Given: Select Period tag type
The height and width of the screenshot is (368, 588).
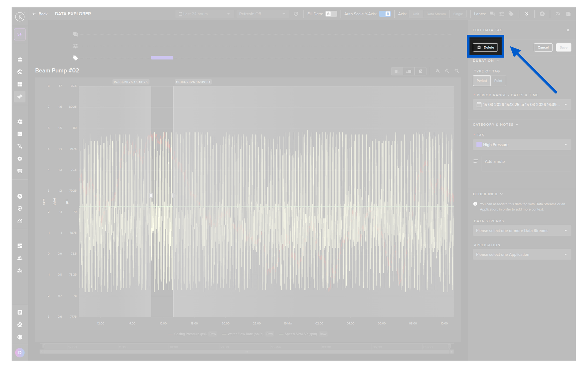Looking at the screenshot, I should (x=481, y=81).
